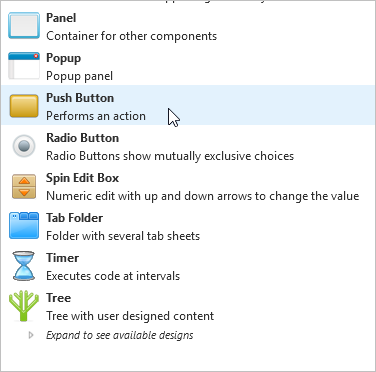The image size is (376, 372).
Task: Choose the Popup entry label
Action: pos(63,58)
